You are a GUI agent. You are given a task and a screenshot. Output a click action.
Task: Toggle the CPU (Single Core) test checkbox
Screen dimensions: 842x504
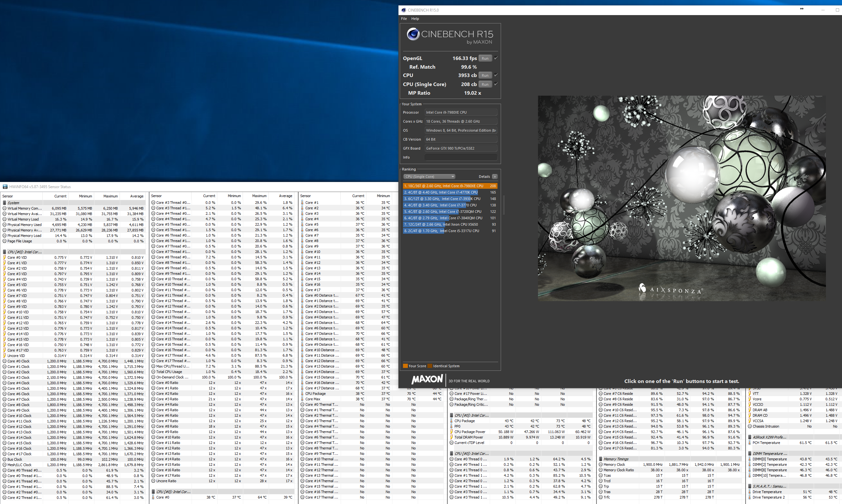pos(496,84)
